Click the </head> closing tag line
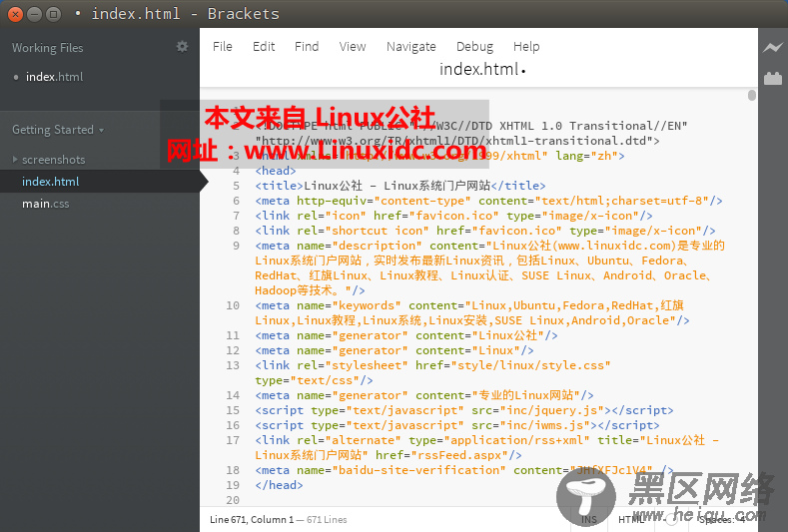The width and height of the screenshot is (788, 532). 279,485
